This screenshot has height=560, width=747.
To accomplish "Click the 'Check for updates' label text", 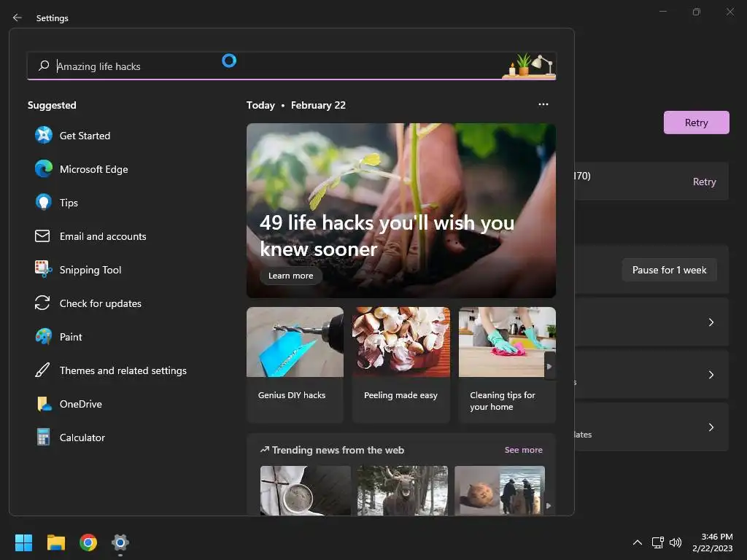I will click(101, 303).
